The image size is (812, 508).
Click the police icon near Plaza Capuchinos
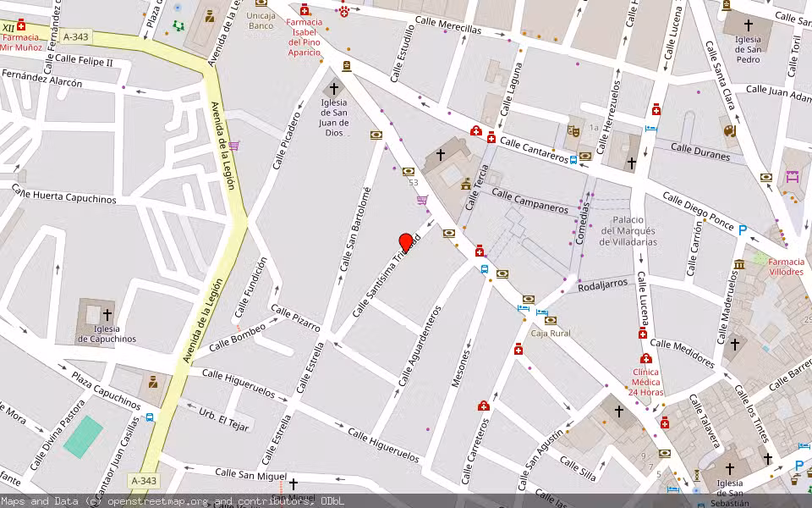pos(153,383)
